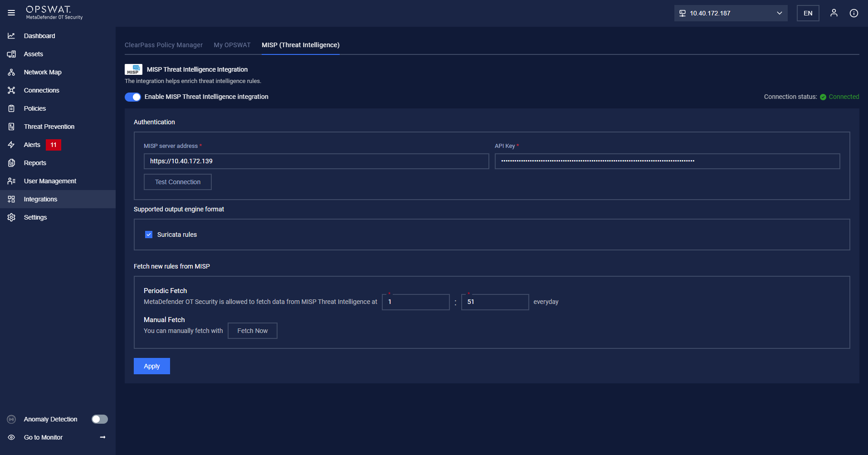This screenshot has width=868, height=455.
Task: Click the Reports document icon
Action: 11,163
